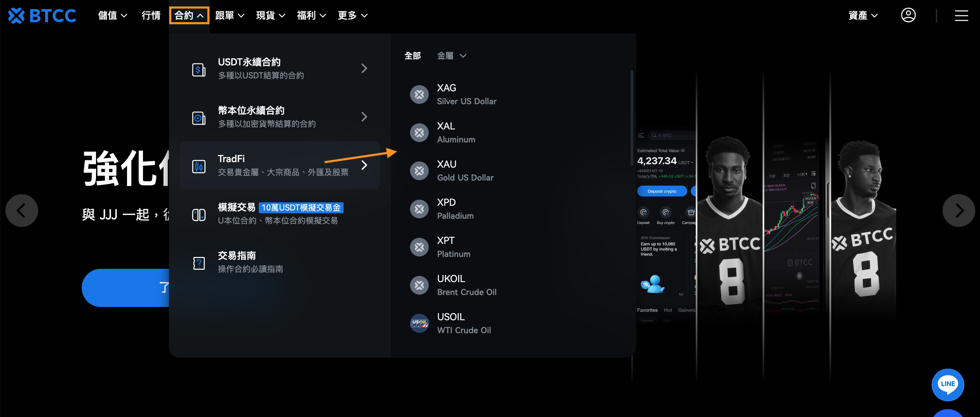
Task: Click the XAL Aluminum coin icon
Action: [x=419, y=133]
